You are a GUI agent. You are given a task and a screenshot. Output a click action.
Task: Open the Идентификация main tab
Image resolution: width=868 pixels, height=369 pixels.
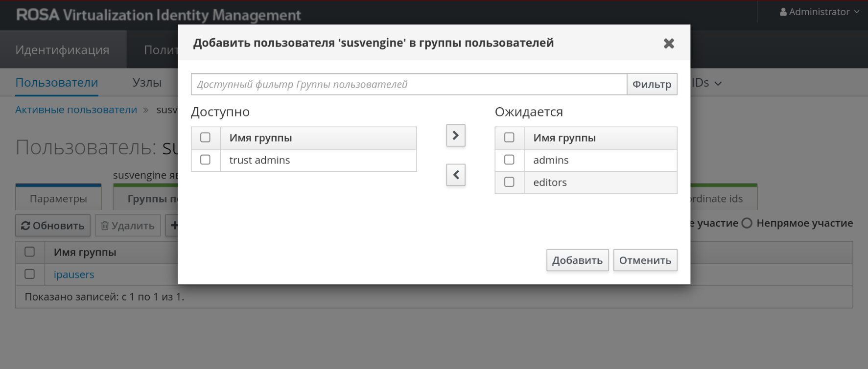point(63,50)
